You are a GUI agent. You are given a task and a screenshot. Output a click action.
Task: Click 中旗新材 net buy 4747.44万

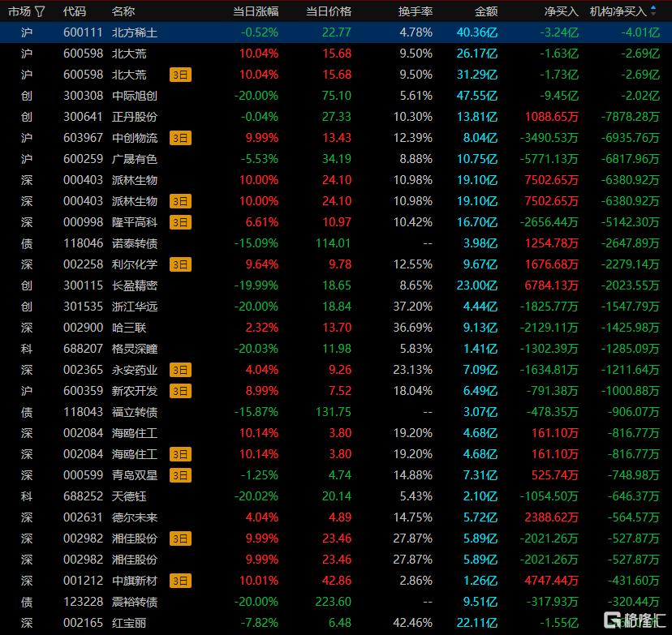552,581
